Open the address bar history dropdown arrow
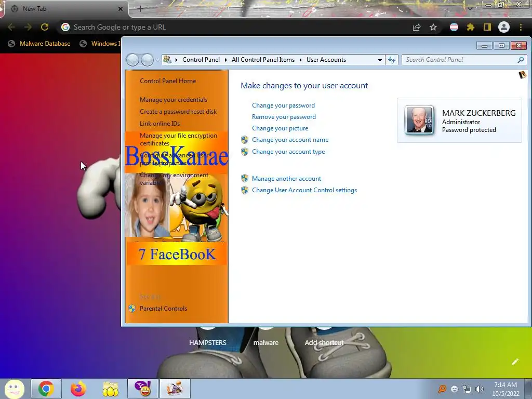Screen dimensions: 532x399 (x=380, y=60)
